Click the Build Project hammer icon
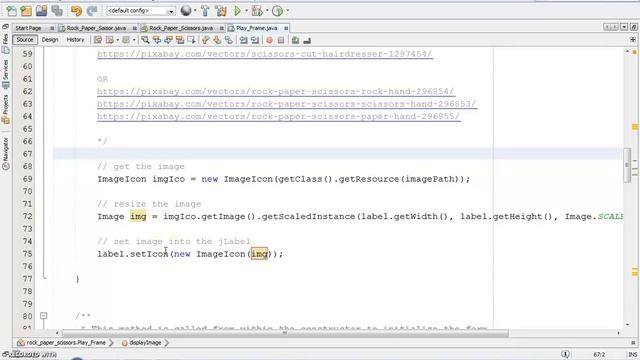This screenshot has height=360, width=640. [x=205, y=11]
